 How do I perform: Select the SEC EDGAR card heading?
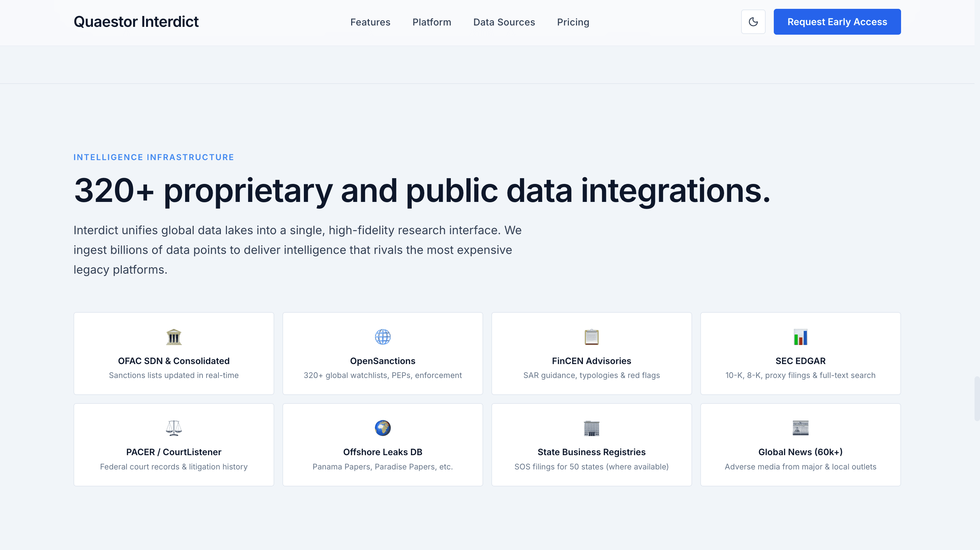(800, 361)
